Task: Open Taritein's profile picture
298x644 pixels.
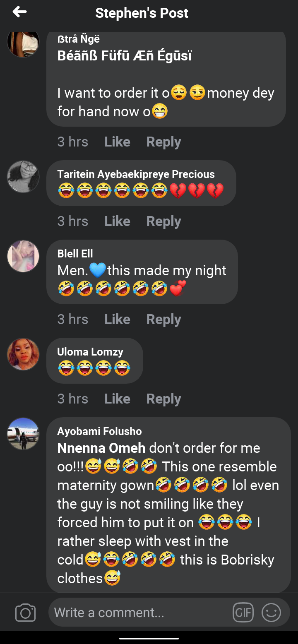Action: click(x=23, y=177)
